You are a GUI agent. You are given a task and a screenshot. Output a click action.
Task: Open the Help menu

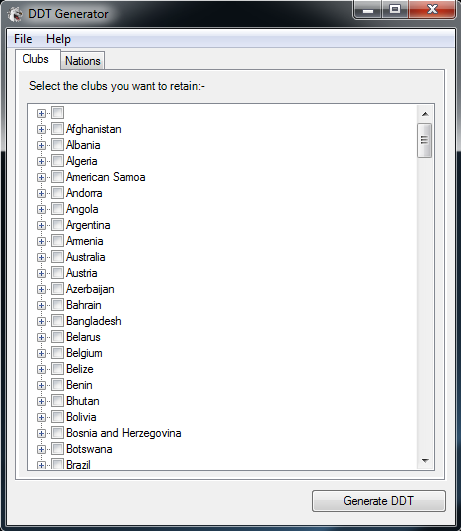pos(58,39)
